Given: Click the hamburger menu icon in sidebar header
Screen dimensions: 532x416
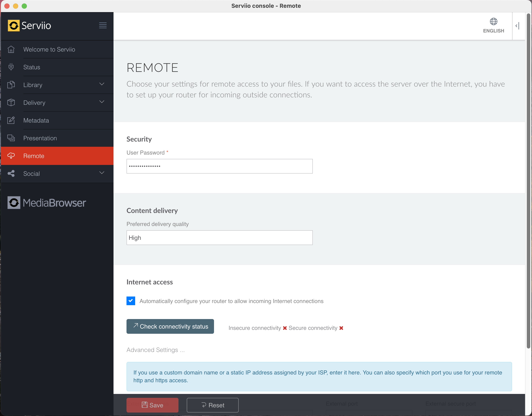Looking at the screenshot, I should coord(103,25).
